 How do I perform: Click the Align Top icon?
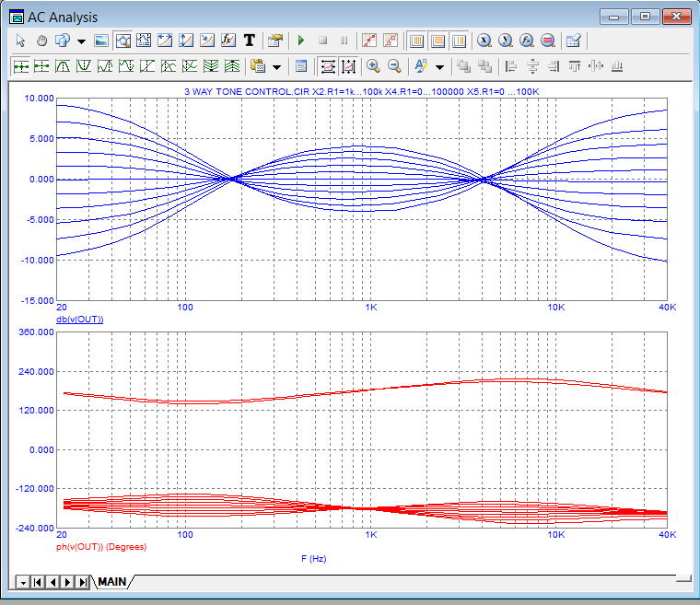pyautogui.click(x=575, y=66)
